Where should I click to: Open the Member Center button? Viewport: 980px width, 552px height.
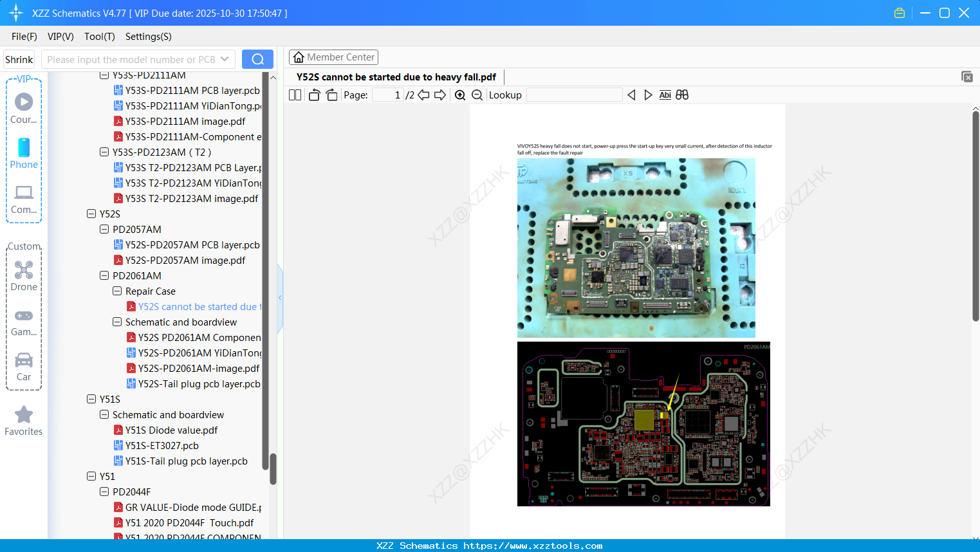333,57
